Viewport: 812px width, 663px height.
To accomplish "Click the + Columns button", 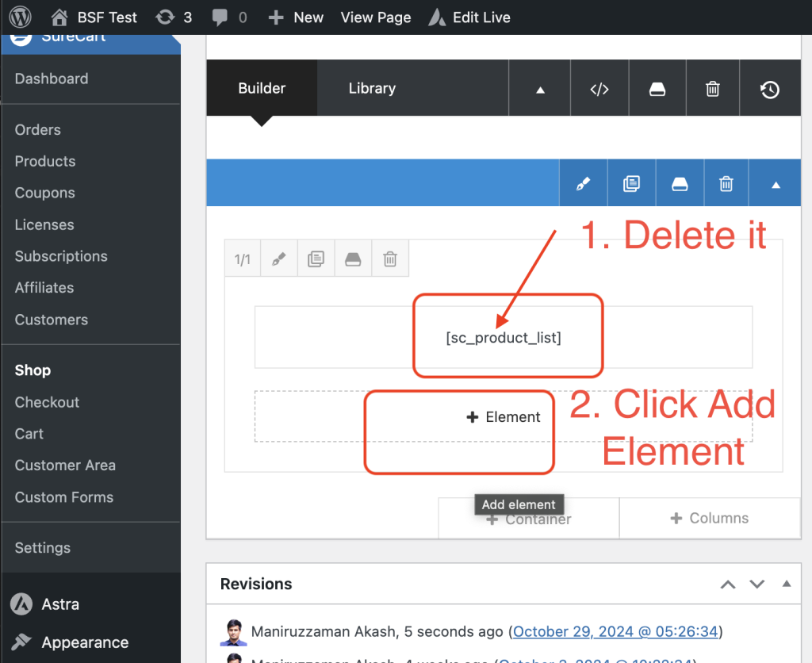I will coord(709,518).
